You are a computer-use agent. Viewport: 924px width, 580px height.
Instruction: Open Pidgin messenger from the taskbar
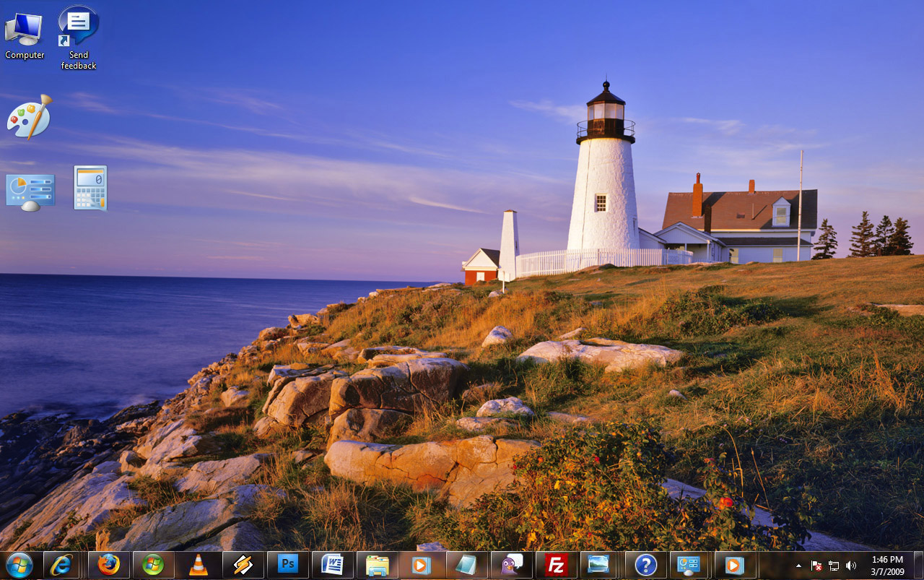(512, 564)
